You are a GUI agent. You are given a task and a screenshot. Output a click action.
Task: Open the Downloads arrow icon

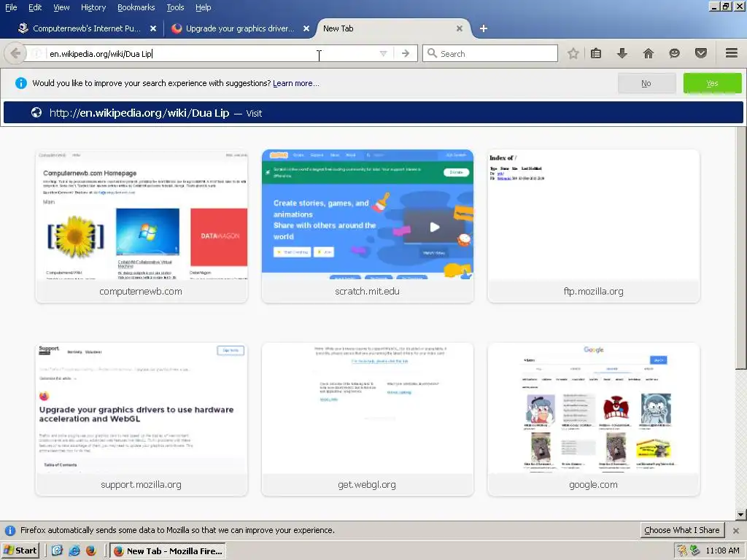pyautogui.click(x=622, y=53)
